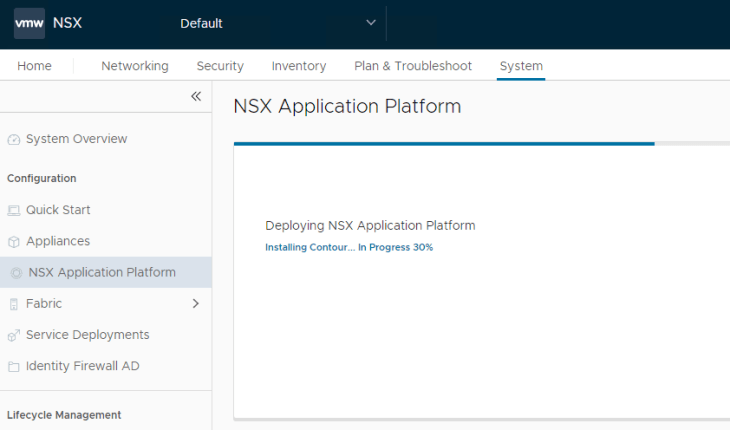Click the Appliances cube icon

click(14, 242)
